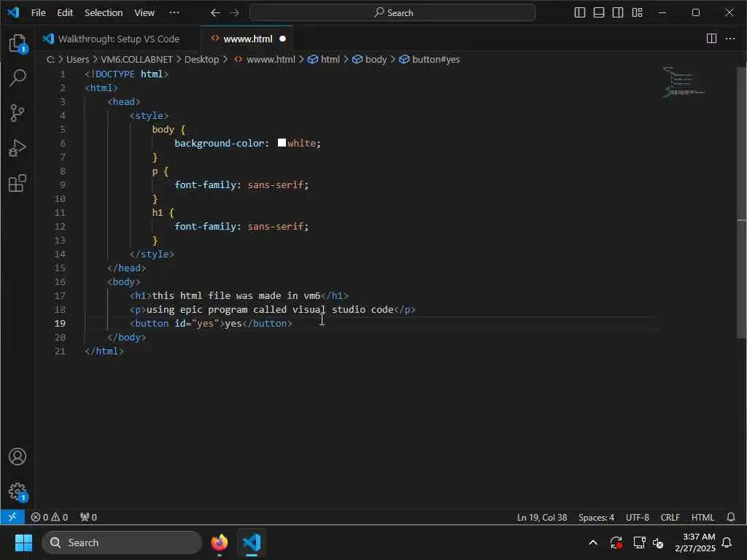Open the Explorer view in activity bar
Screen dimensions: 747x560
coord(18,43)
